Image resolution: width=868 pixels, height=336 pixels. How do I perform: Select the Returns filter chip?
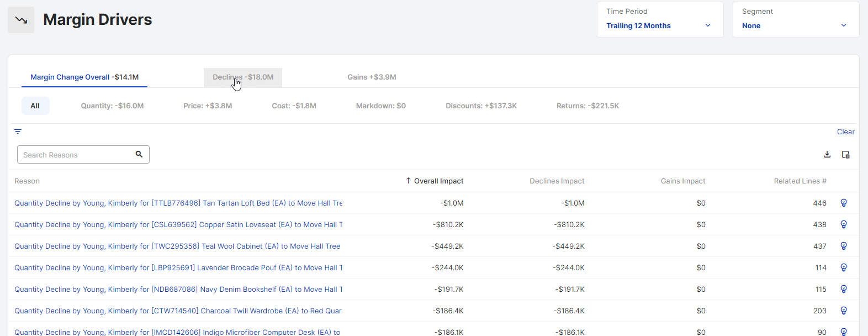[x=588, y=106]
